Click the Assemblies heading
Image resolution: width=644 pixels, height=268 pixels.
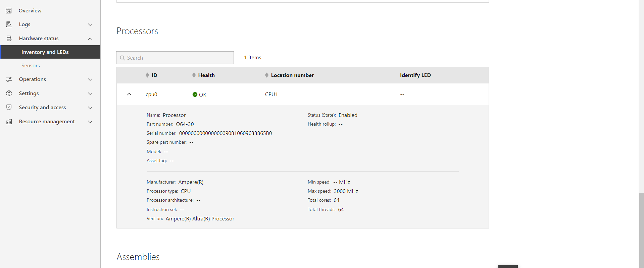pyautogui.click(x=138, y=257)
